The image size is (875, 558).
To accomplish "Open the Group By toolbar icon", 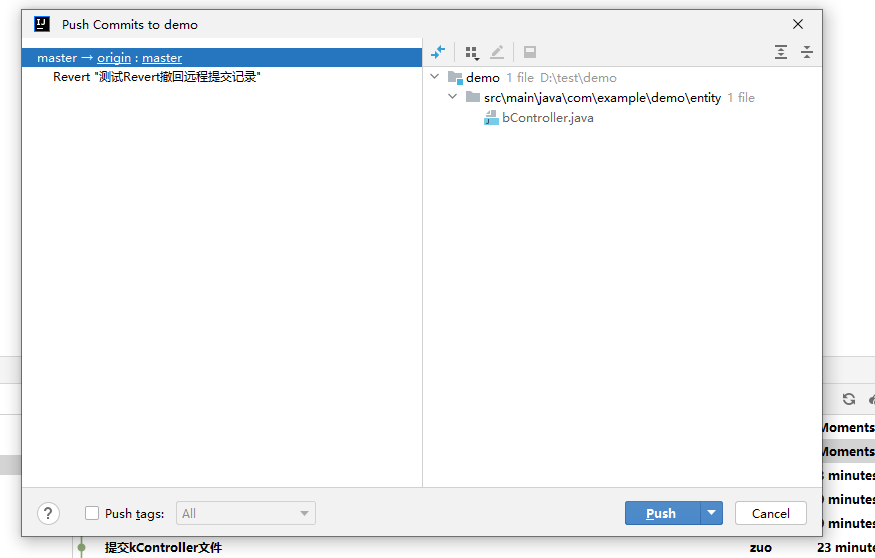I will (x=471, y=52).
